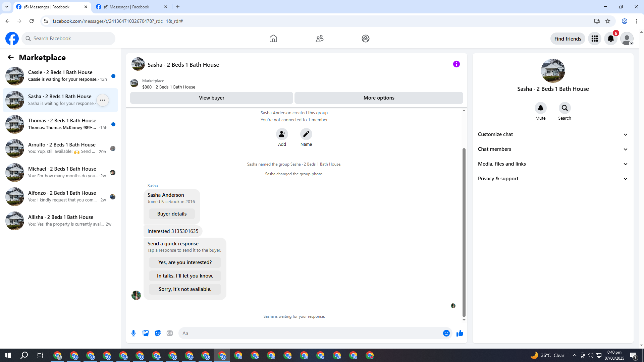The image size is (644, 362).
Task: Go back from Marketplace chats list
Action: 11,57
